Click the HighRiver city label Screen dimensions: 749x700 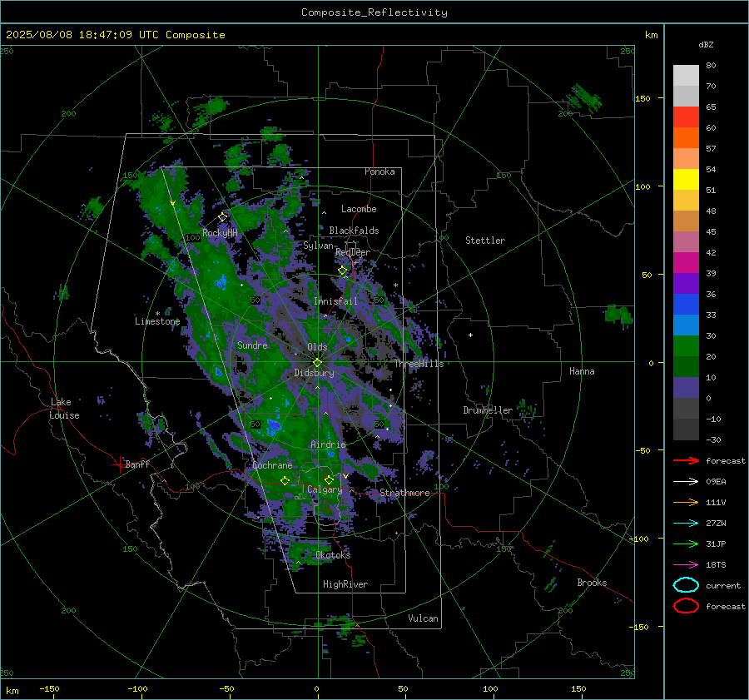(345, 584)
